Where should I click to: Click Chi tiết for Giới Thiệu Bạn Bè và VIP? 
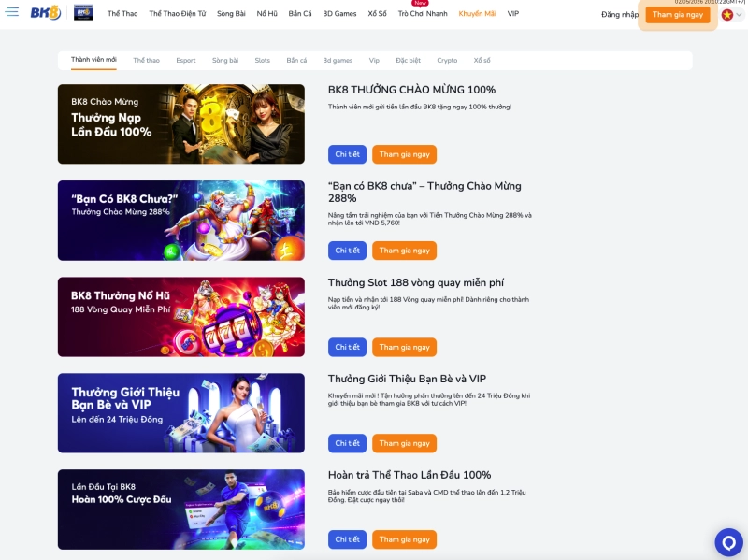(347, 444)
